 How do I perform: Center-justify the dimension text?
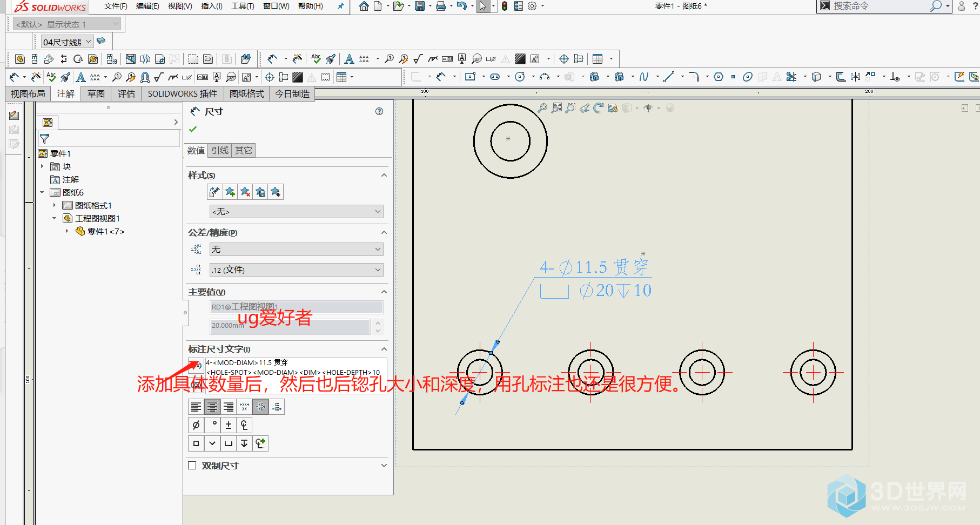tap(212, 407)
